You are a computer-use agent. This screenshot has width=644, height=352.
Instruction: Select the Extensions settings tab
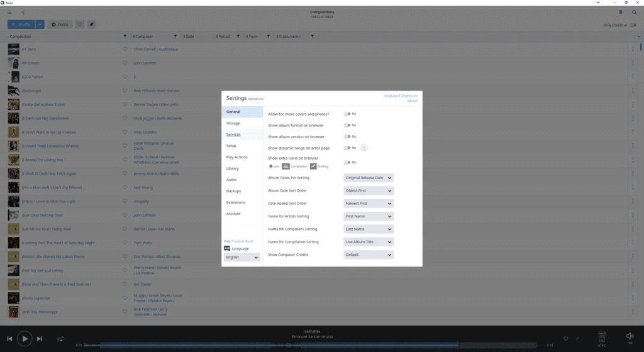(242, 202)
